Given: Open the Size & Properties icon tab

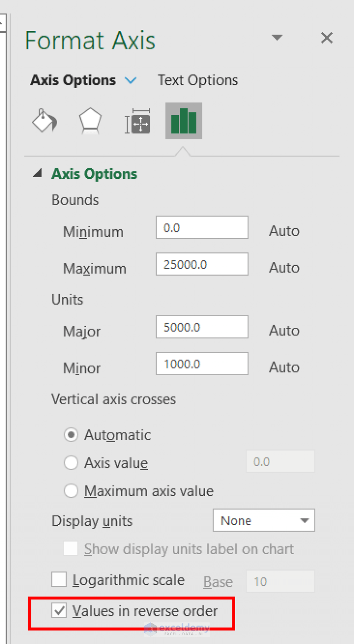Looking at the screenshot, I should click(138, 122).
